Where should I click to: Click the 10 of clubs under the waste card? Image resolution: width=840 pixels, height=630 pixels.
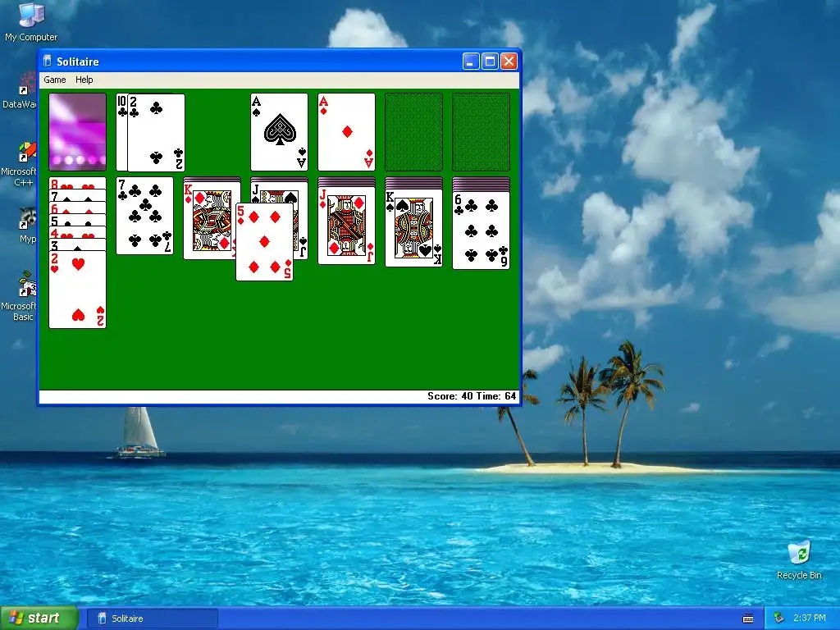tap(121, 132)
